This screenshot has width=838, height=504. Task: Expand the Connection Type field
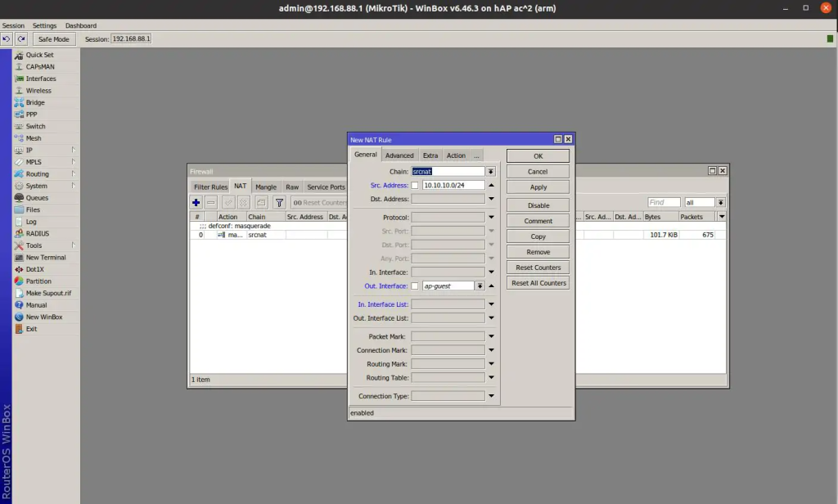[x=491, y=396]
